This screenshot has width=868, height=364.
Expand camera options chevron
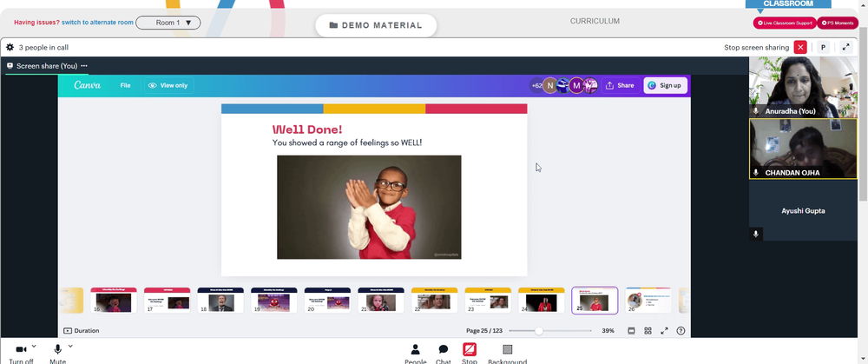click(x=34, y=347)
